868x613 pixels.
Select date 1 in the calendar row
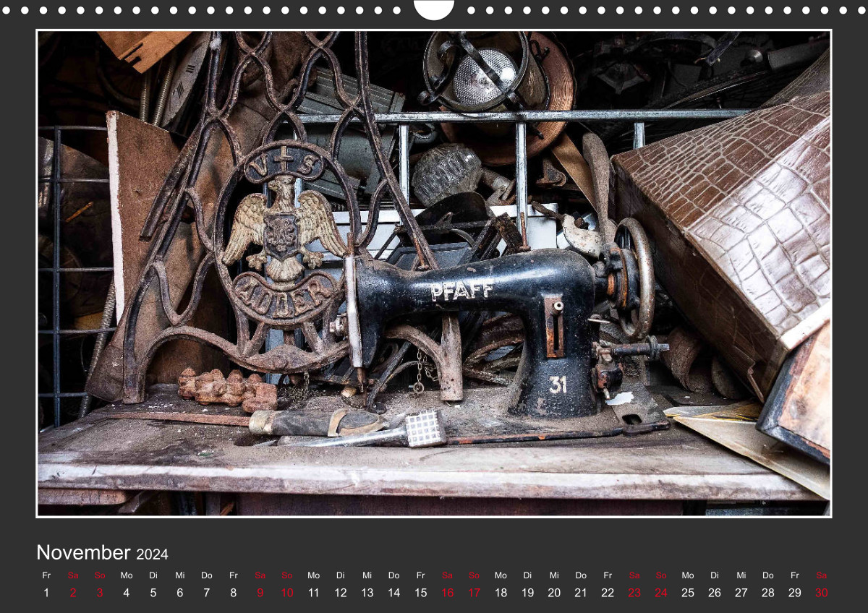[46, 593]
